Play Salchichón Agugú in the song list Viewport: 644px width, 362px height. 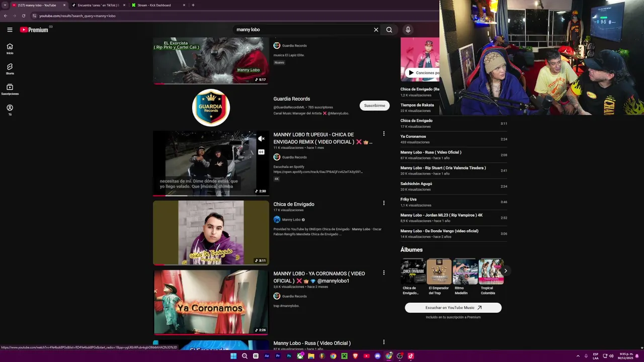(x=454, y=187)
